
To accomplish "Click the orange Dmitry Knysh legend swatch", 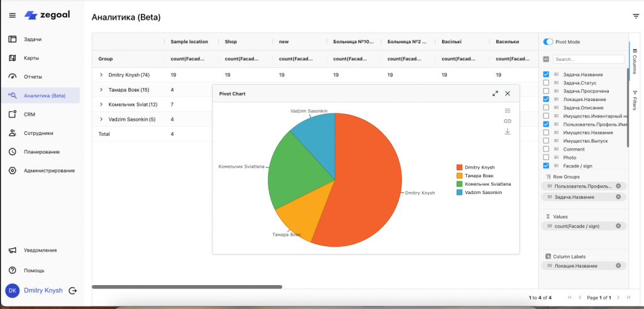I will click(459, 168).
